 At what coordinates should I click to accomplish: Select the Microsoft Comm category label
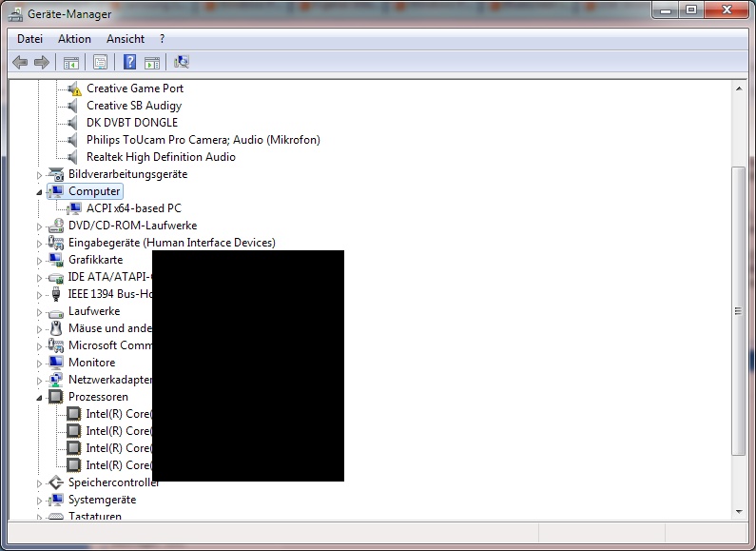[110, 345]
